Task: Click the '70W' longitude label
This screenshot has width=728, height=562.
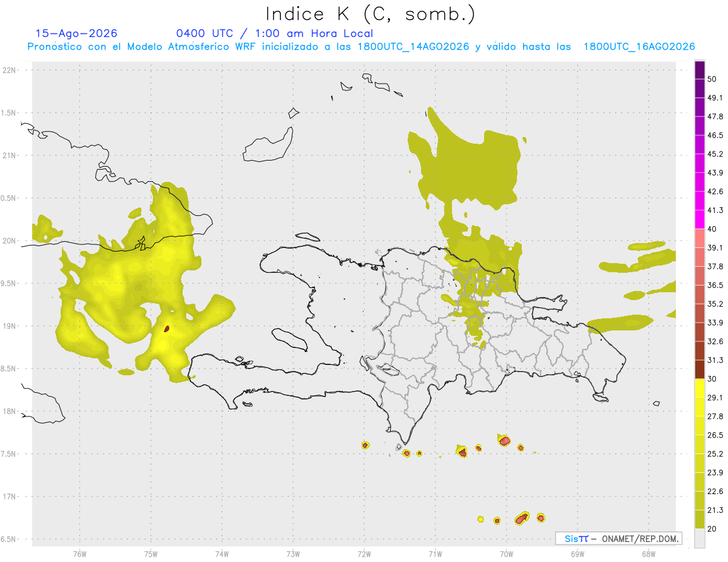Action: click(507, 554)
